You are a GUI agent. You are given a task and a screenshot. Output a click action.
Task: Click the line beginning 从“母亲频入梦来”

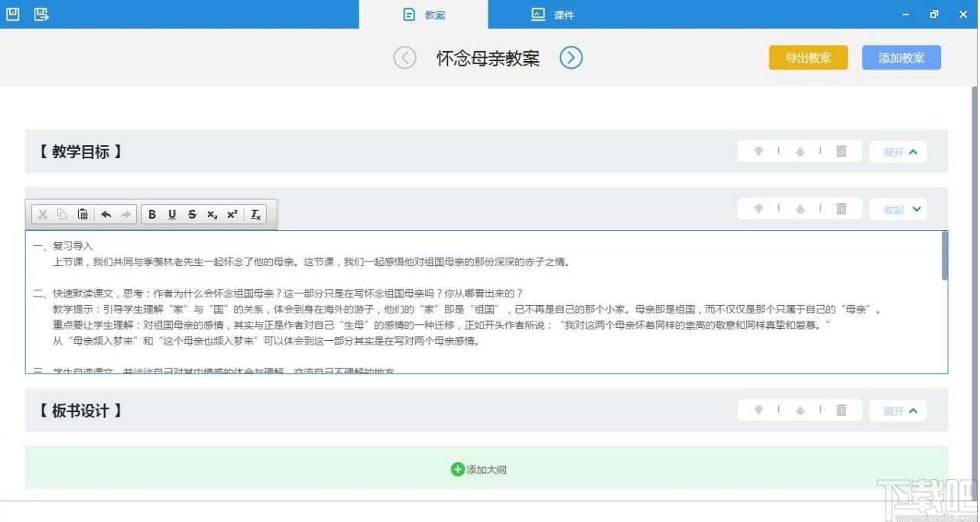pyautogui.click(x=266, y=342)
